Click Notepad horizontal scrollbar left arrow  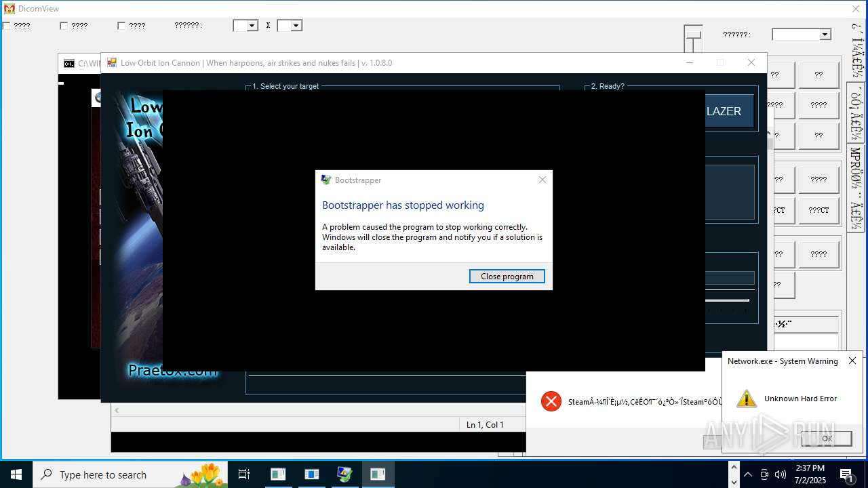coord(117,410)
